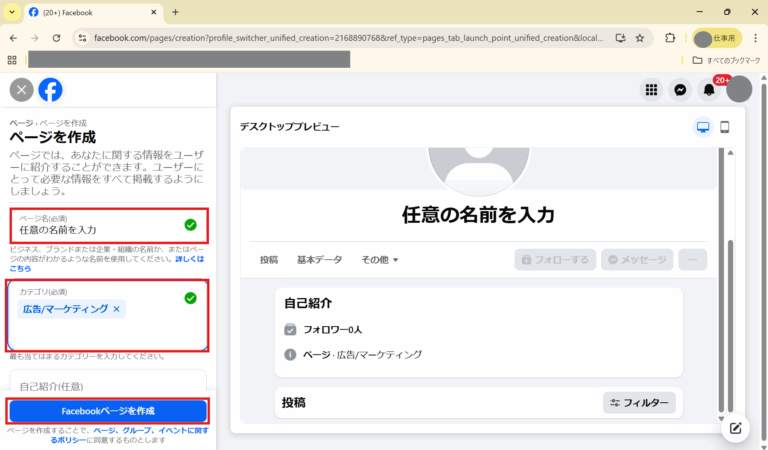Open the Facebook menu grid icon

point(651,90)
